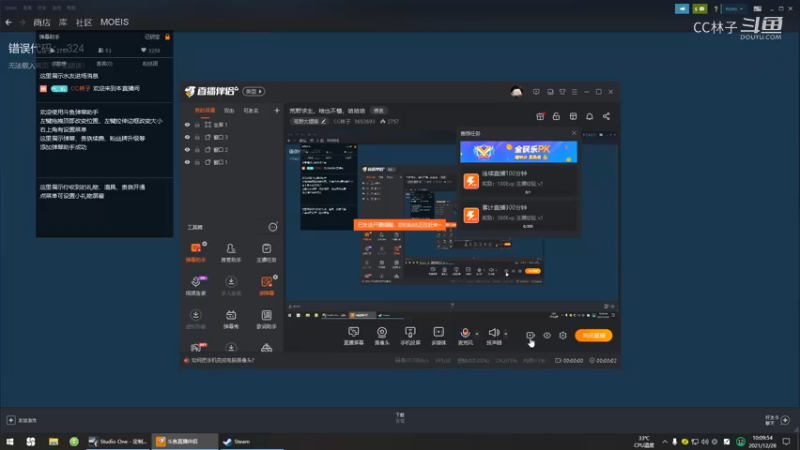Toggle visibility of 窗口2 source
The image size is (800, 450).
click(187, 149)
